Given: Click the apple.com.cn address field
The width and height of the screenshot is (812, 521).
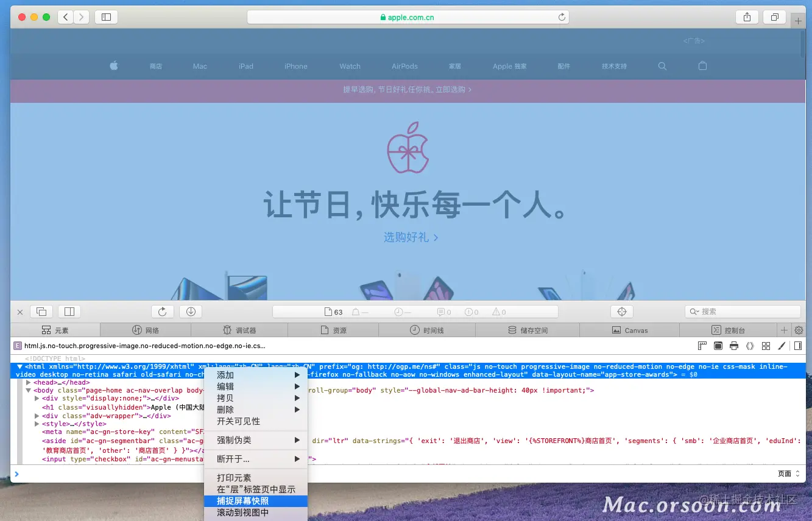Looking at the screenshot, I should (x=408, y=17).
